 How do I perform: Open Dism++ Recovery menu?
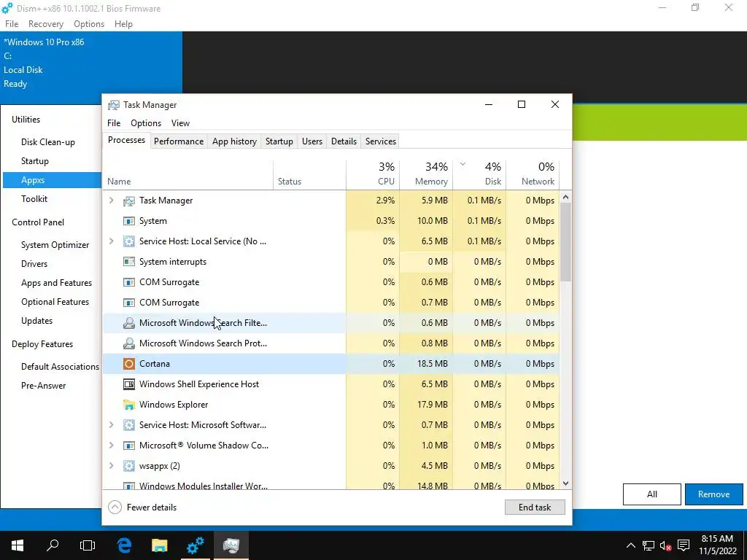pyautogui.click(x=46, y=24)
